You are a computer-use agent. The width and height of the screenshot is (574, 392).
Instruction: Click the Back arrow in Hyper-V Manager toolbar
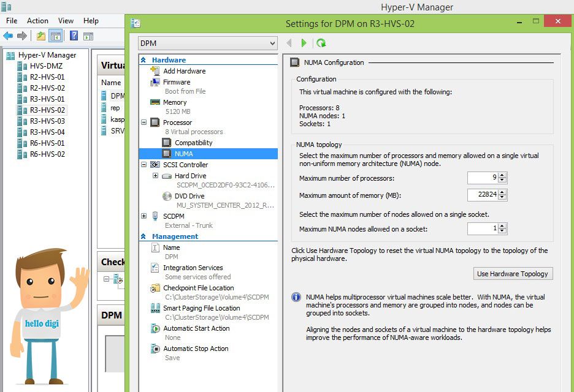click(x=8, y=36)
